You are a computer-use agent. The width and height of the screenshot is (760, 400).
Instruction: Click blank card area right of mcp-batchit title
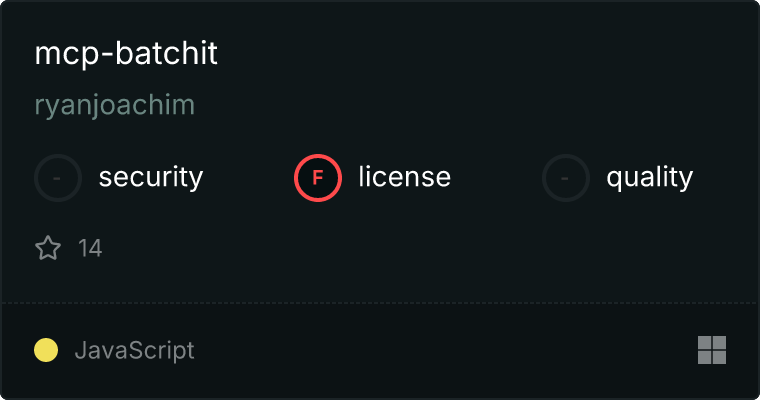(x=485, y=53)
